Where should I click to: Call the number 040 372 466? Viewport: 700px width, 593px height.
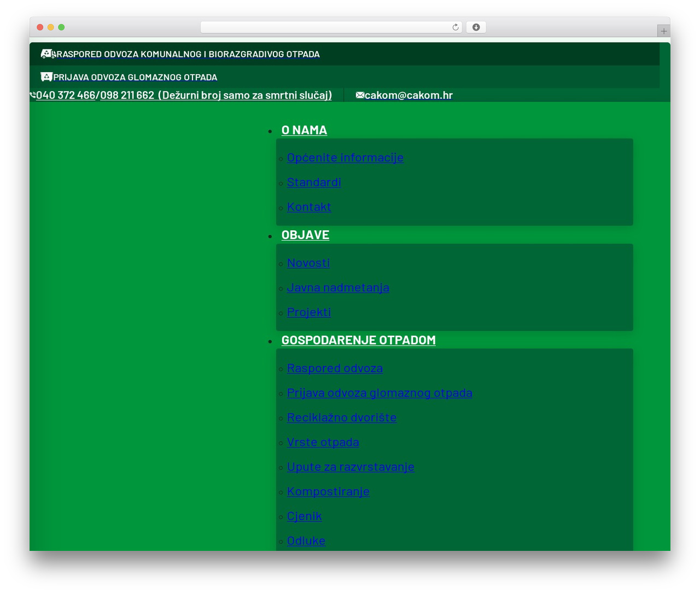(x=66, y=95)
